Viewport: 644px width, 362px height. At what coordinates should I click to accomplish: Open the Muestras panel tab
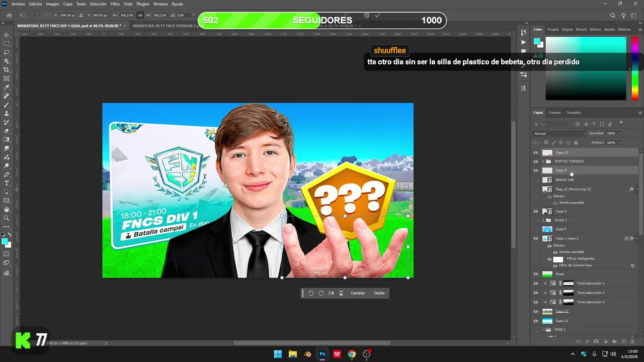click(581, 29)
